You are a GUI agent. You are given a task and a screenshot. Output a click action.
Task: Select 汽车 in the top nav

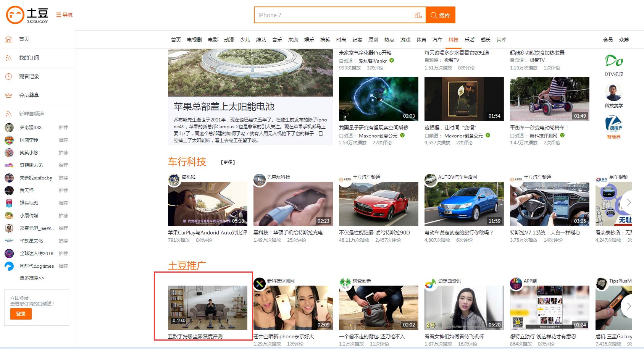tap(437, 40)
